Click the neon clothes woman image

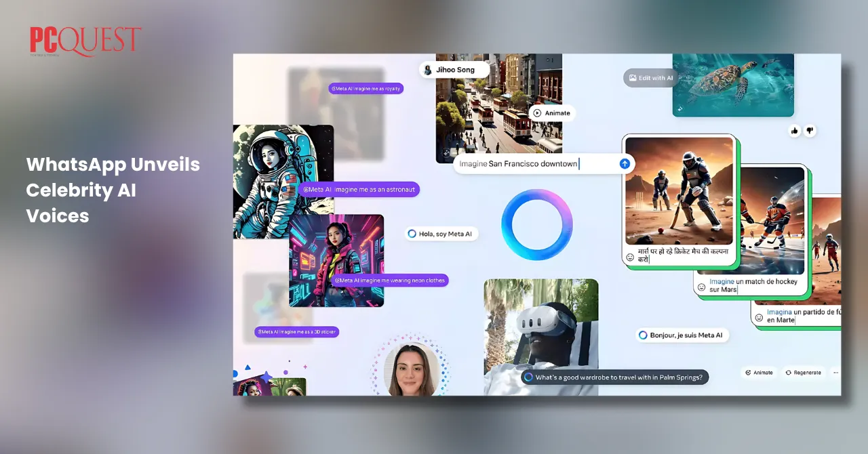click(x=336, y=260)
